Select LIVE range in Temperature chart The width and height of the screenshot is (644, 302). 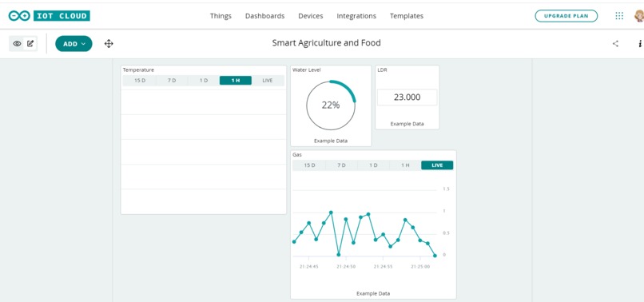click(268, 81)
